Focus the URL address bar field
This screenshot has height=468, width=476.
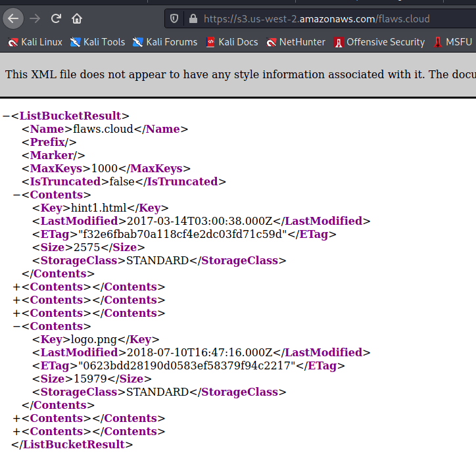tap(320, 19)
